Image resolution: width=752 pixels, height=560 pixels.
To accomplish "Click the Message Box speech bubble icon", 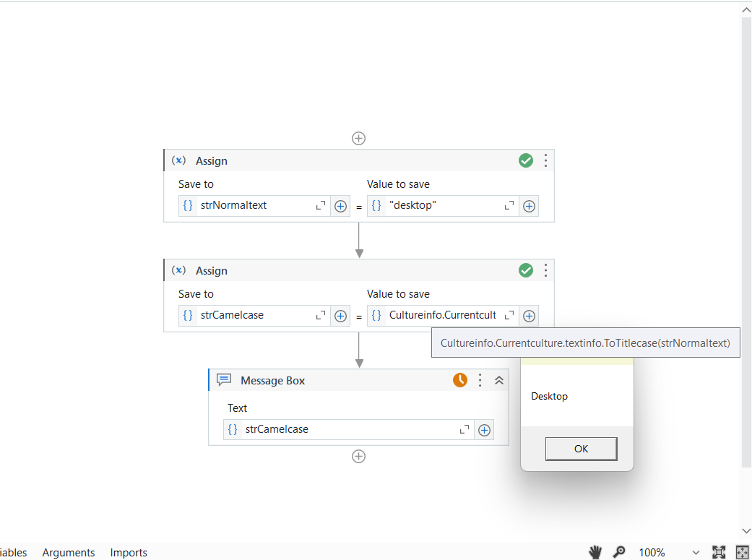I will (x=223, y=379).
